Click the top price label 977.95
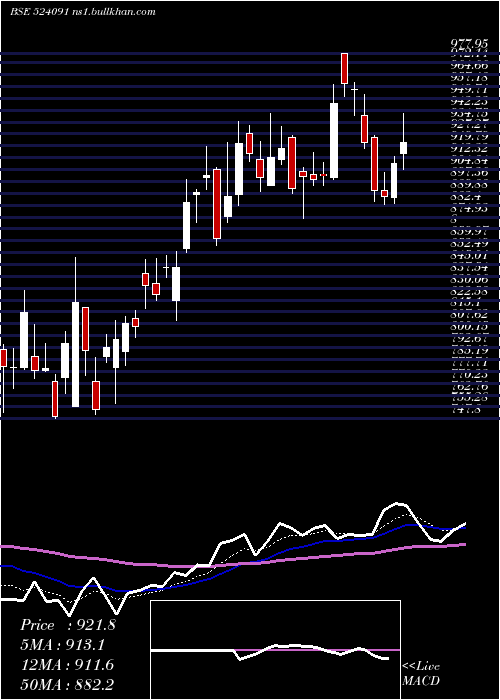500x700 pixels. pyautogui.click(x=468, y=45)
